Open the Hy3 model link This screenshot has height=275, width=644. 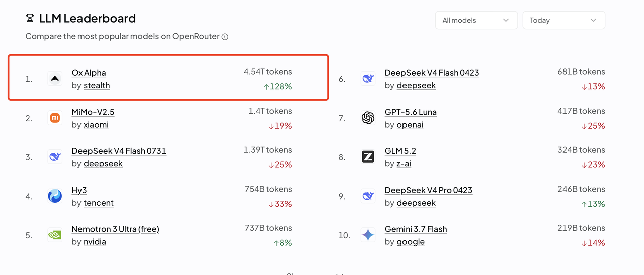79,190
